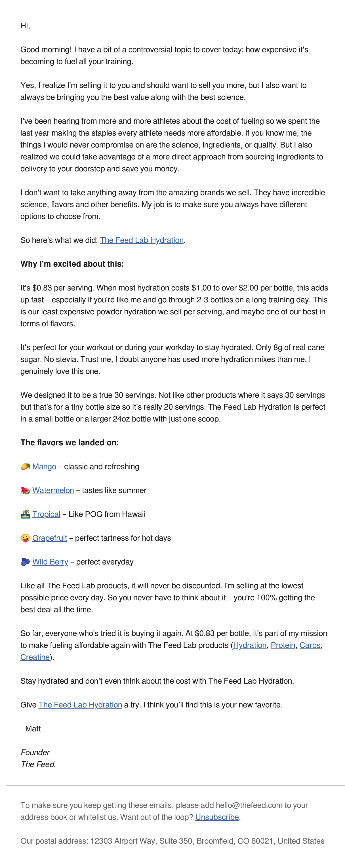Open the first The Feed Lab Hydration link
The width and height of the screenshot is (345, 868).
point(142,240)
